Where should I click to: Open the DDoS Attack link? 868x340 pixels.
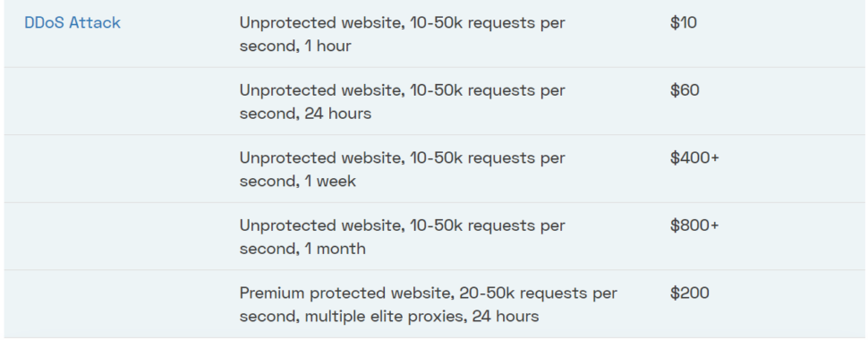point(72,22)
